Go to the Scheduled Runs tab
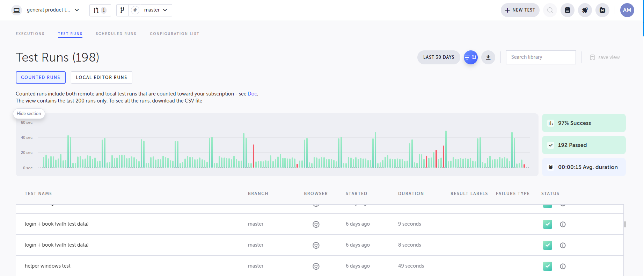The width and height of the screenshot is (644, 276). point(116,34)
